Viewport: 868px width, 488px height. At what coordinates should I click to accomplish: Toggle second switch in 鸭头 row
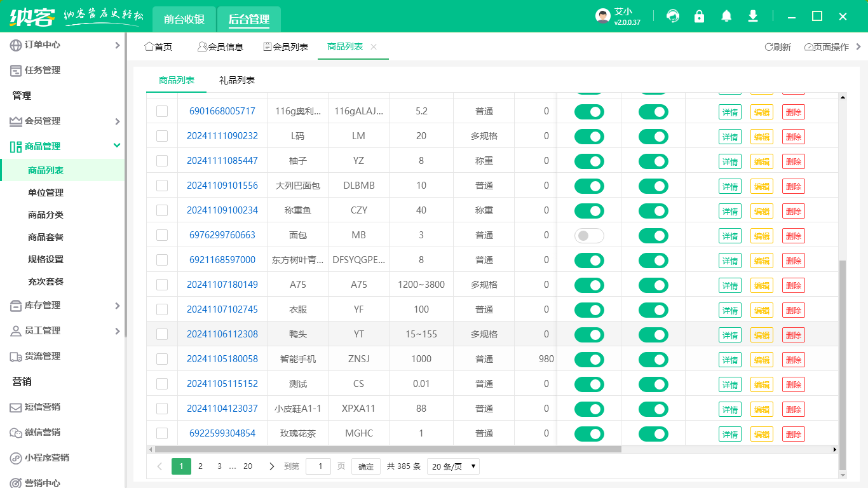pyautogui.click(x=653, y=335)
